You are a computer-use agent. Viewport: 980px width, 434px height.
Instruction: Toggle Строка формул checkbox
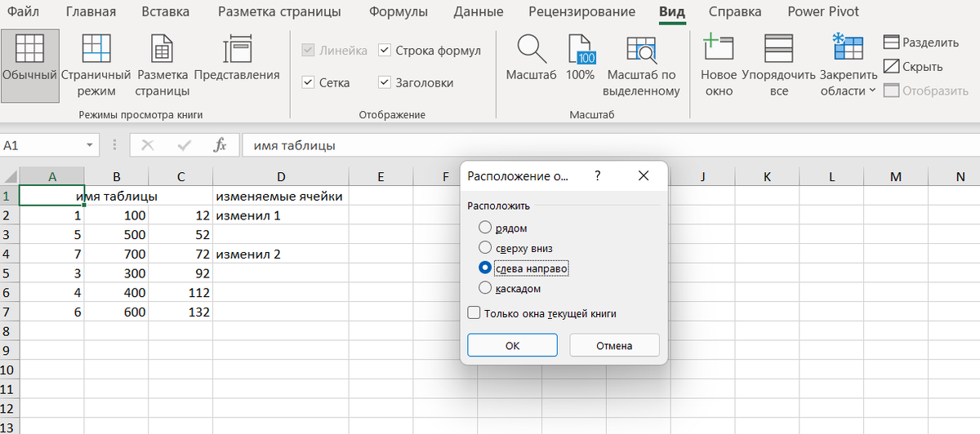(385, 51)
